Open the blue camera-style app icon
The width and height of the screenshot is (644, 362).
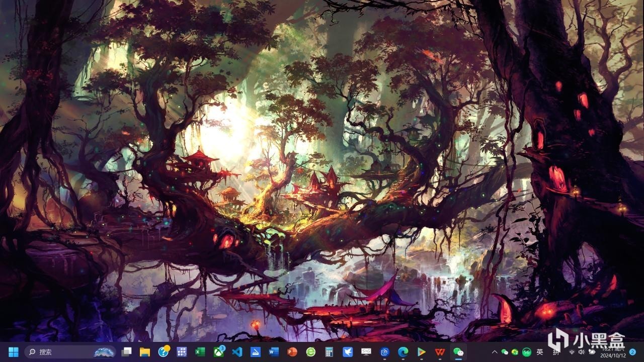[x=384, y=352]
